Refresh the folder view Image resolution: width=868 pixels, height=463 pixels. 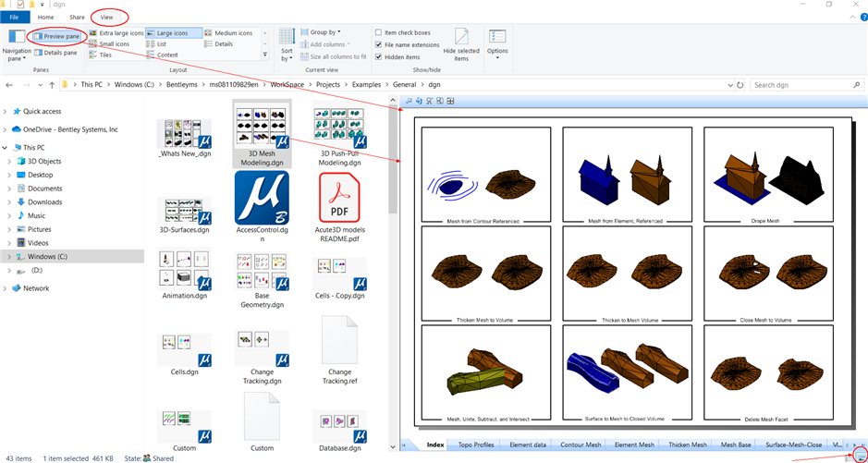click(740, 85)
